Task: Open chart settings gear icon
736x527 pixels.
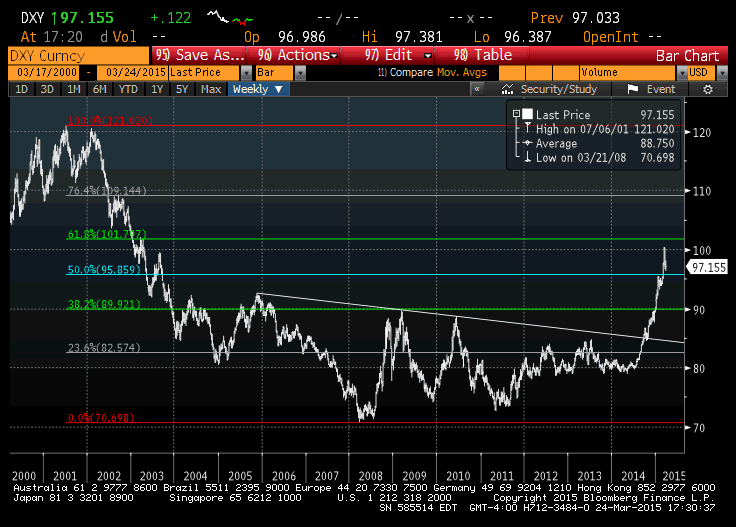Action: 708,89
